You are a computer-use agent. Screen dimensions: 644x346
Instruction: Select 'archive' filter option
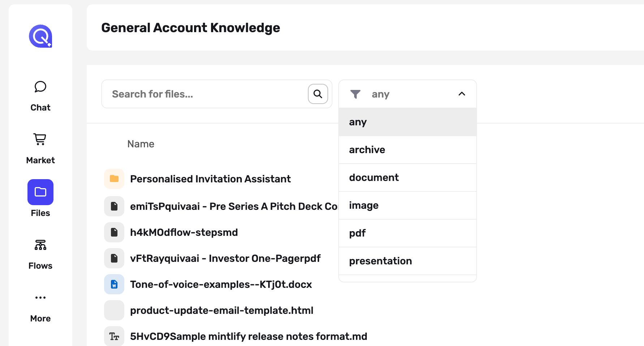pos(408,150)
